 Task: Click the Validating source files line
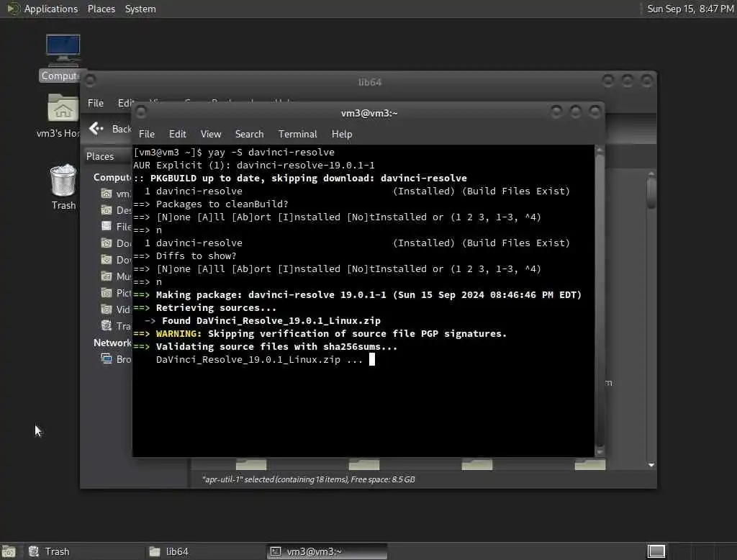(x=266, y=346)
